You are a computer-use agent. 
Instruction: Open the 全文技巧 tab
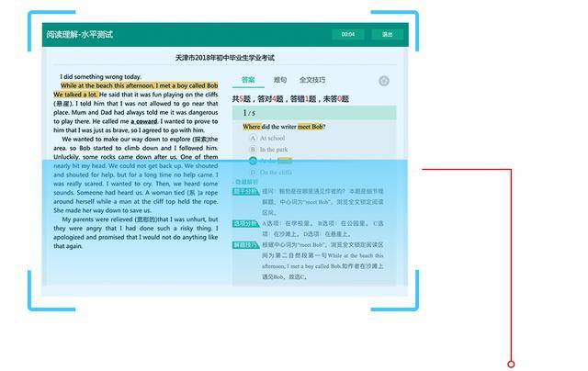pos(312,80)
